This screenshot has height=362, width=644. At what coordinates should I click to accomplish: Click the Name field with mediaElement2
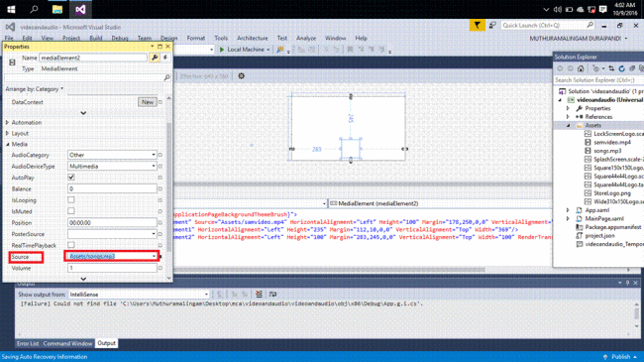[93, 58]
